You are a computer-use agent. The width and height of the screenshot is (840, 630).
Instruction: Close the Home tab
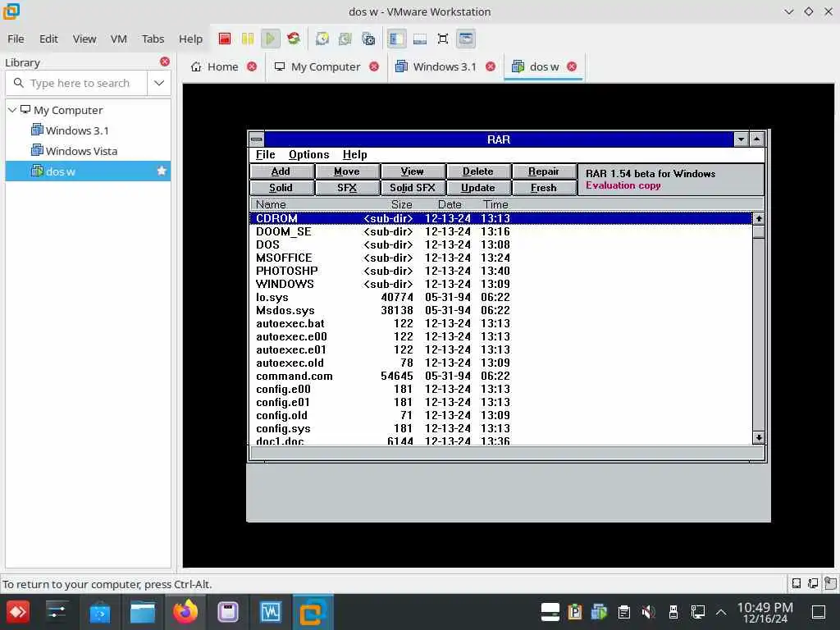(x=251, y=66)
